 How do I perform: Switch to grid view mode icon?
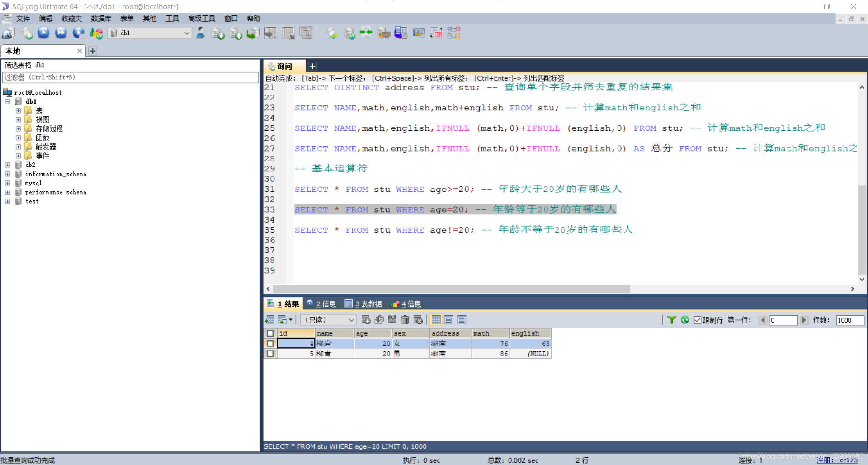(436, 320)
